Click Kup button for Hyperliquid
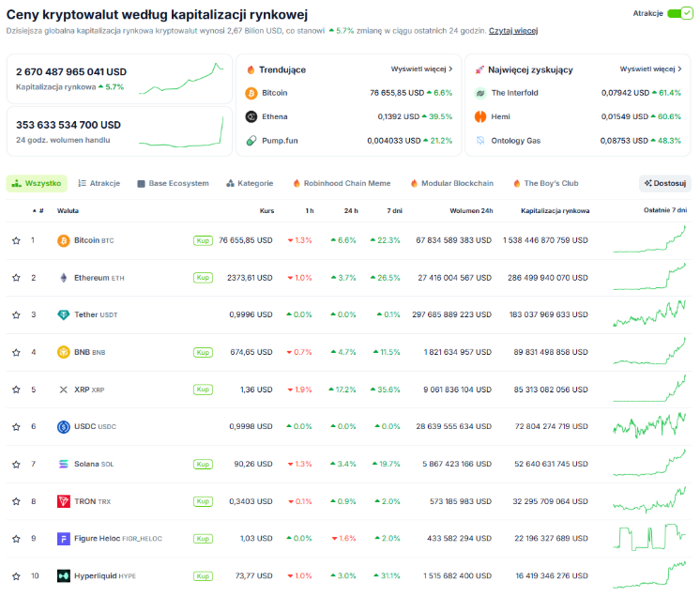 (x=203, y=576)
